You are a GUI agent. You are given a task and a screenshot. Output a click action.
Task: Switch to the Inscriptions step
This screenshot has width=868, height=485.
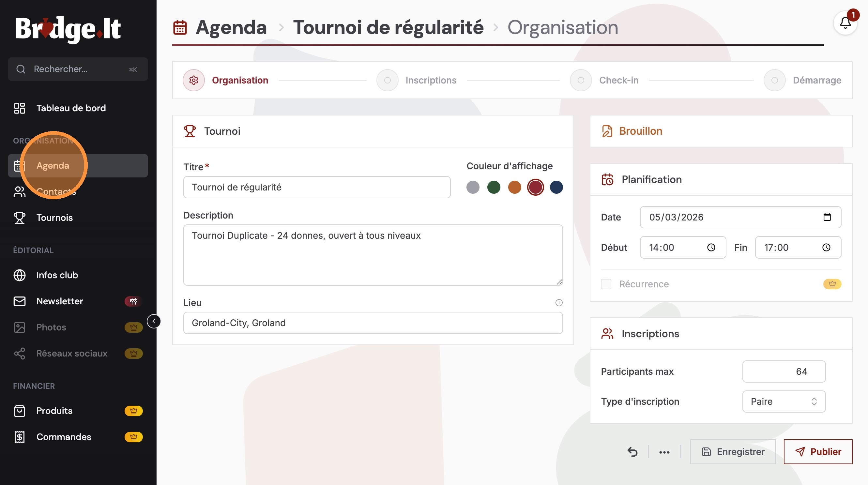pos(387,80)
